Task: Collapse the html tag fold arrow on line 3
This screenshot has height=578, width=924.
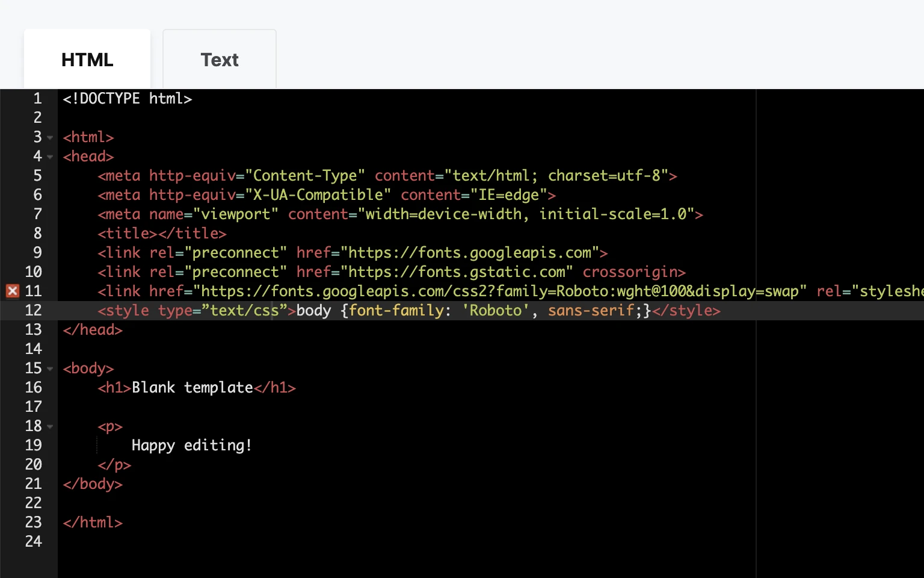Action: point(50,138)
